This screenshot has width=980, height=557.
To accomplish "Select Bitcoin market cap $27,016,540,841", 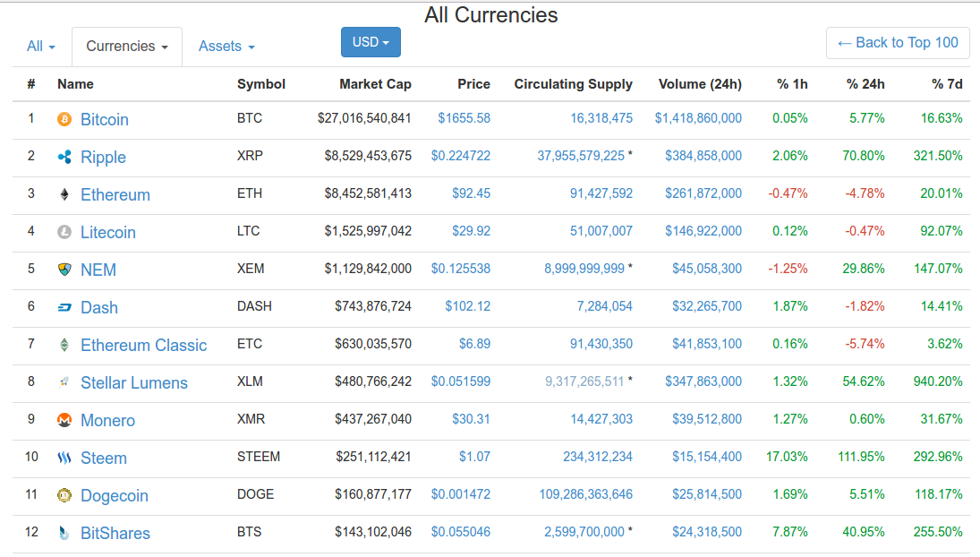I will pyautogui.click(x=364, y=118).
